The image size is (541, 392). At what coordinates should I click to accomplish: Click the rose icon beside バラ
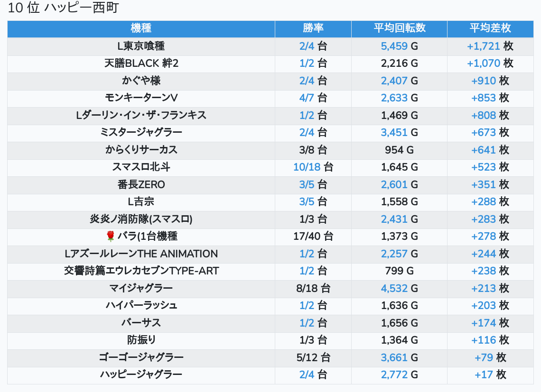click(111, 236)
